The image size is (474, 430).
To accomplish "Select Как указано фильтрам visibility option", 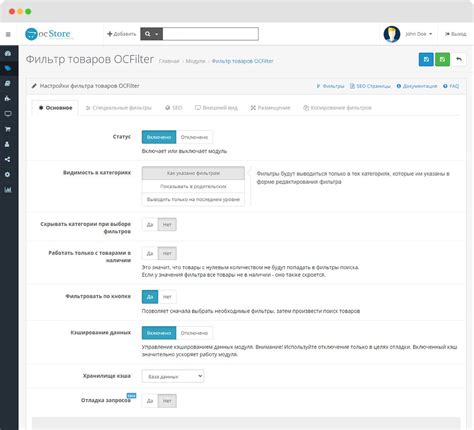I will point(193,173).
